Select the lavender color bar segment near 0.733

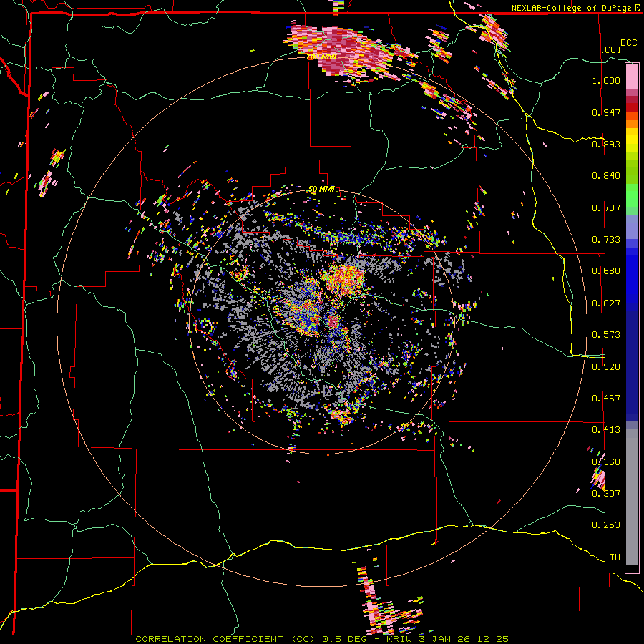coord(632,227)
